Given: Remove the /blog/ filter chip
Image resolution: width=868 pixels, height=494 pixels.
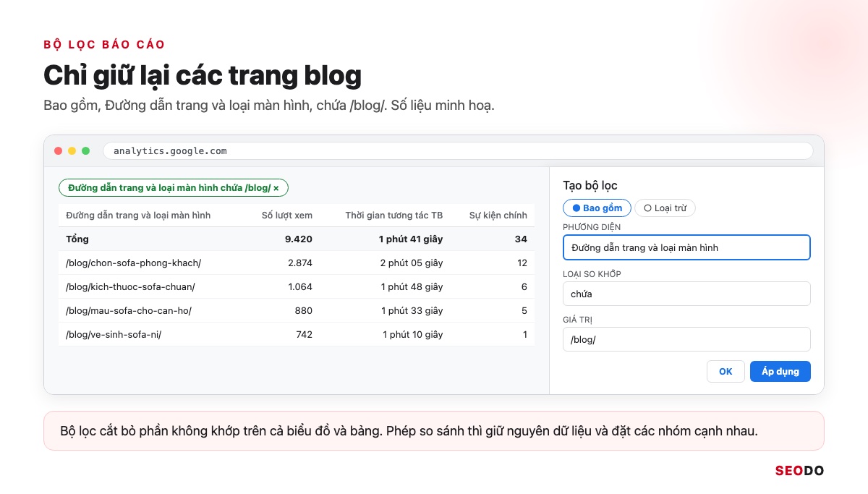Looking at the screenshot, I should [276, 188].
